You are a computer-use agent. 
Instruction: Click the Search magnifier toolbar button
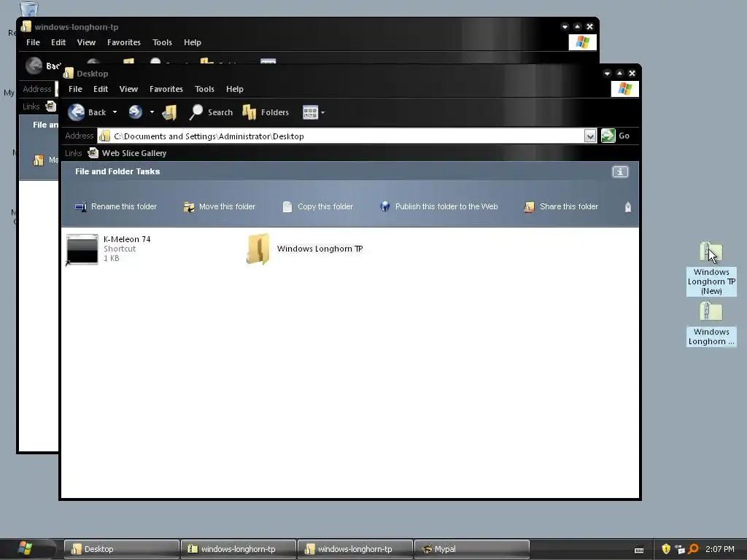[211, 112]
